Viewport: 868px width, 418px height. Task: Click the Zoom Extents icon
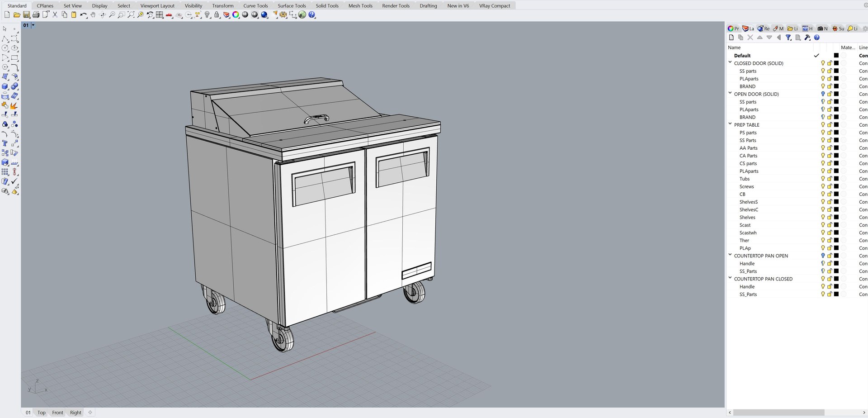[131, 14]
